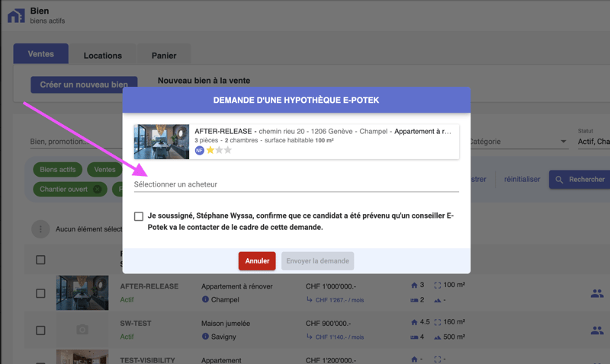
Task: Click the bedroom icon in SW-TEST row
Action: click(414, 337)
